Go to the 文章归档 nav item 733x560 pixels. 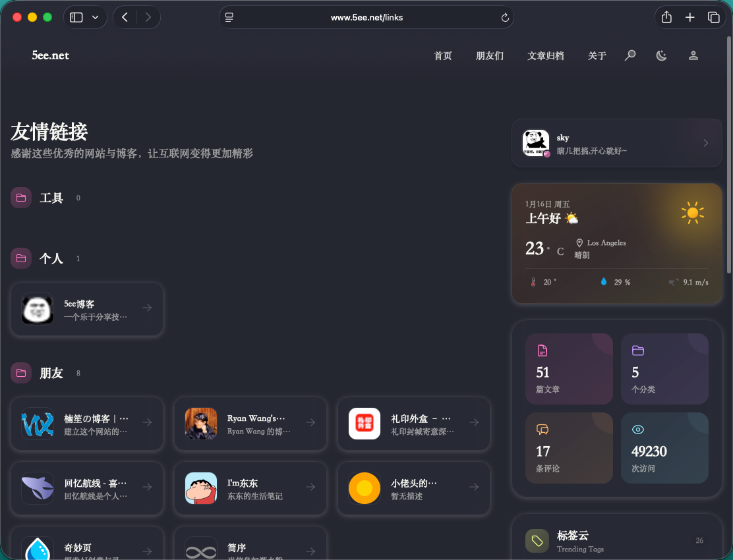546,56
